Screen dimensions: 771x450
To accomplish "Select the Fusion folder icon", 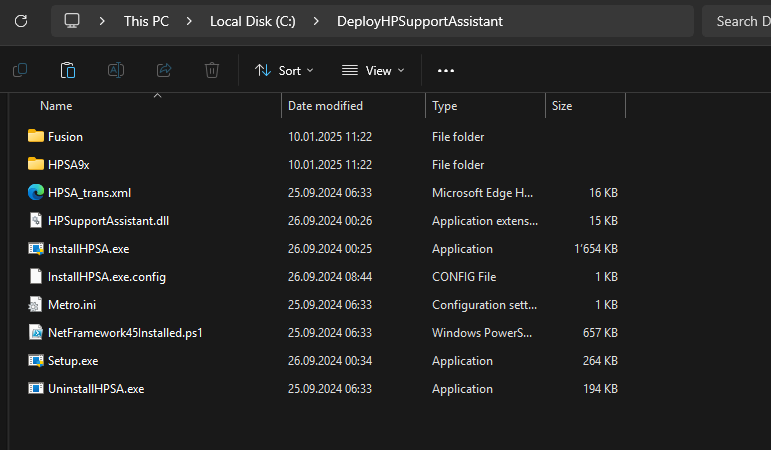I will point(36,136).
